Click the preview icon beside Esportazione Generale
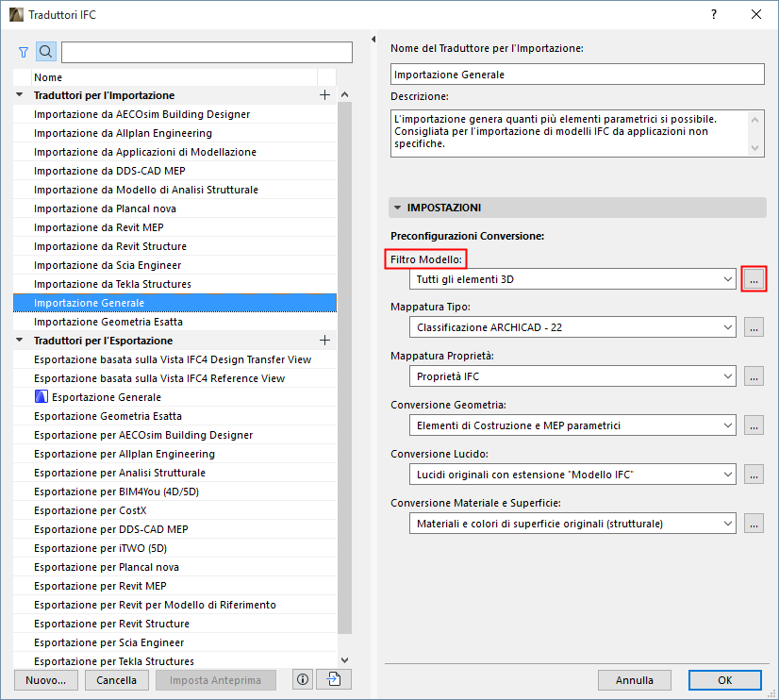Viewport: 779px width, 700px height. click(x=41, y=397)
